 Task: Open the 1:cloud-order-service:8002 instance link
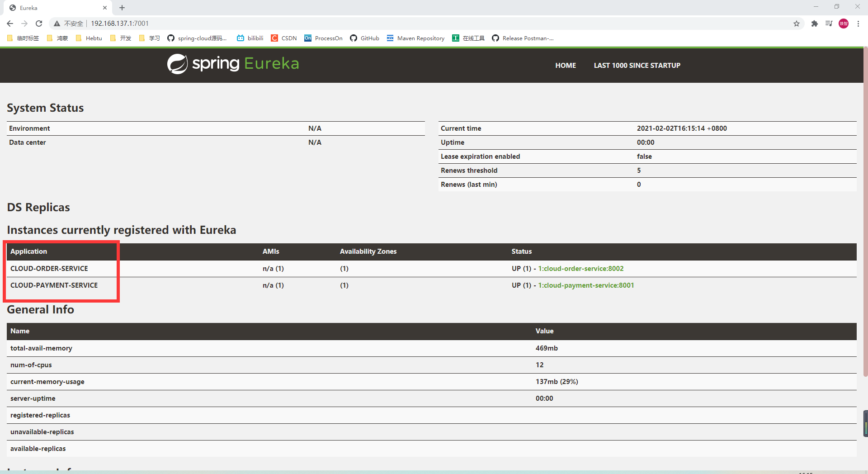[580, 269]
